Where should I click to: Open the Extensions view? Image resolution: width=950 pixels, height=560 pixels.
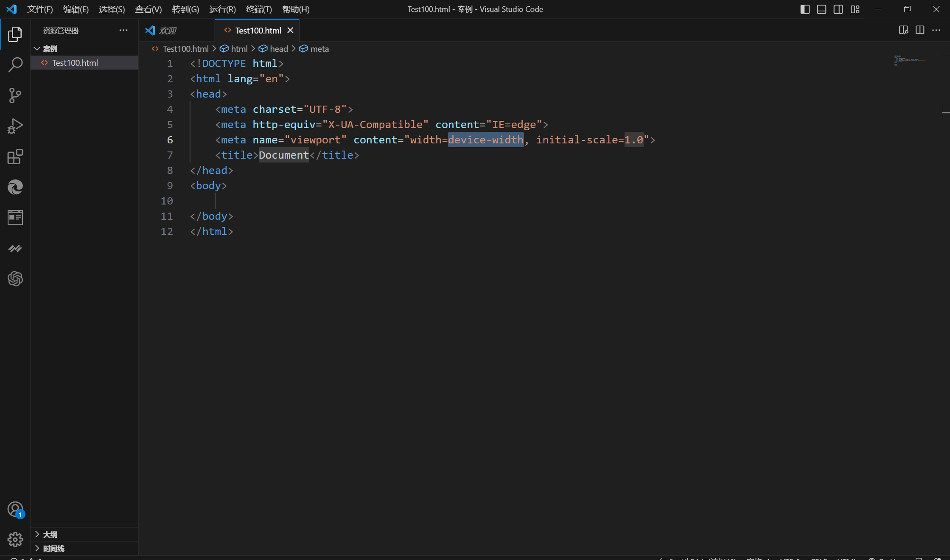pyautogui.click(x=15, y=157)
